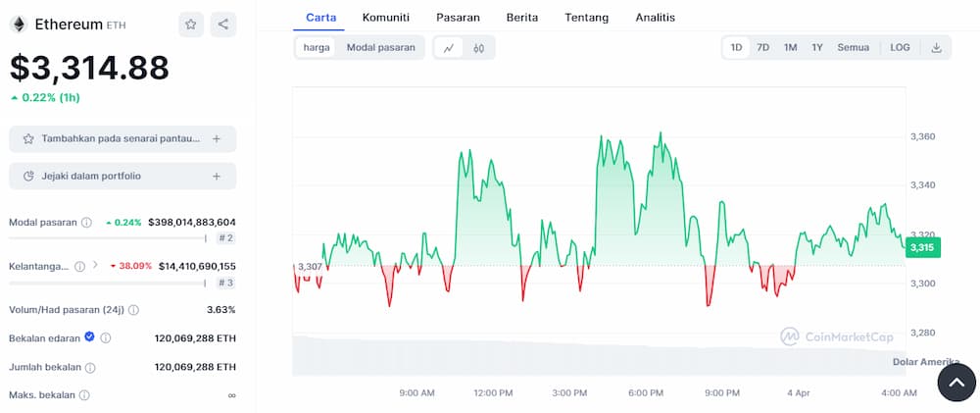Select Semua time range
Image resolution: width=980 pixels, height=413 pixels.
pyautogui.click(x=854, y=47)
